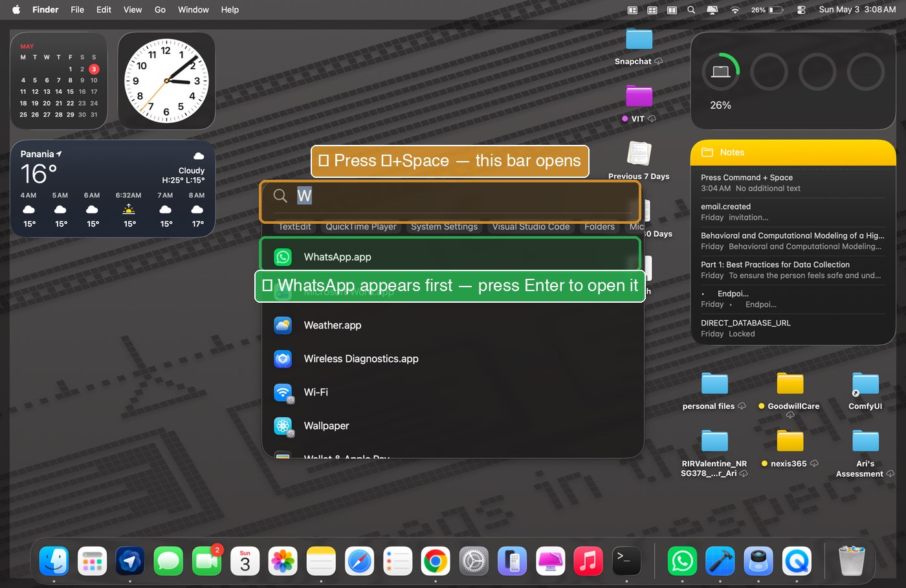Open Control Center from the menu bar

coord(801,10)
